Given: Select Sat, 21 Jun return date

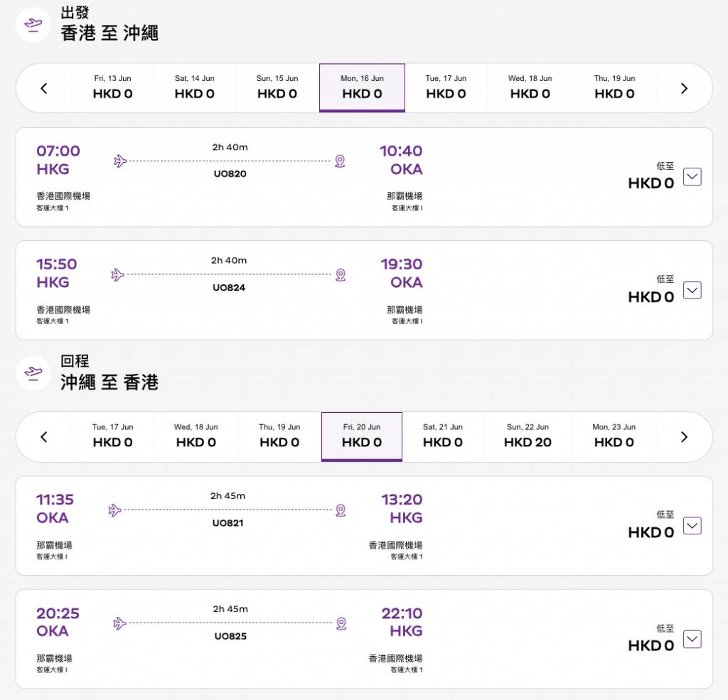Looking at the screenshot, I should pyautogui.click(x=442, y=436).
